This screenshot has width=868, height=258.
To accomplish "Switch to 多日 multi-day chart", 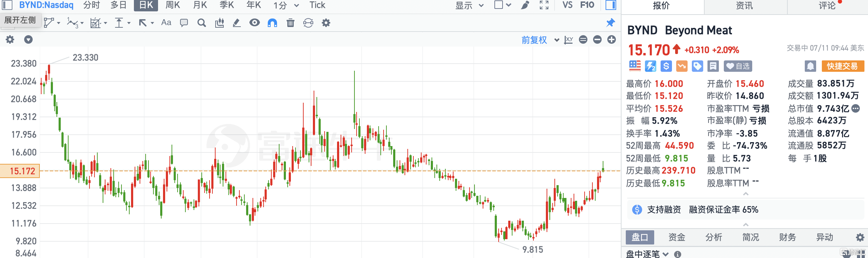I will 119,5.
